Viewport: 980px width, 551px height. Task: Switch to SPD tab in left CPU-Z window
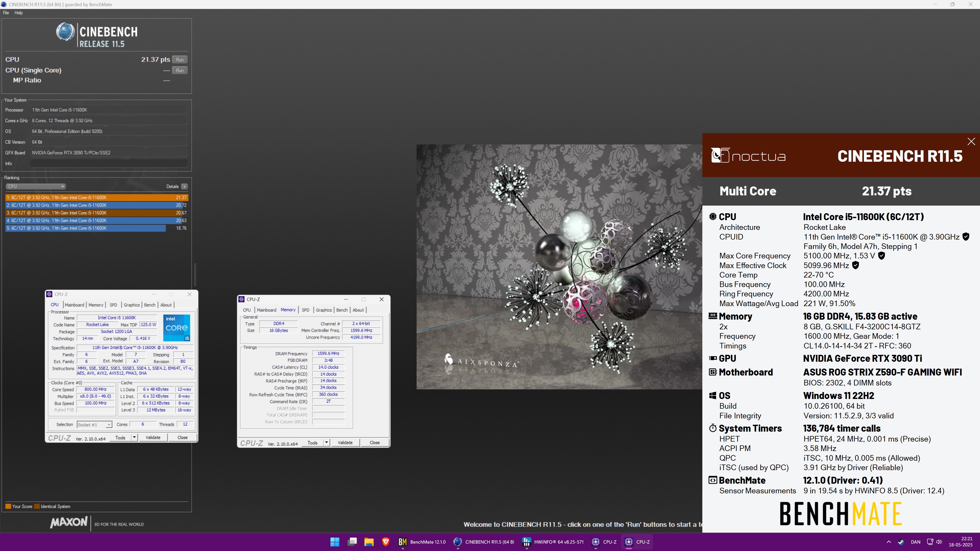(113, 305)
